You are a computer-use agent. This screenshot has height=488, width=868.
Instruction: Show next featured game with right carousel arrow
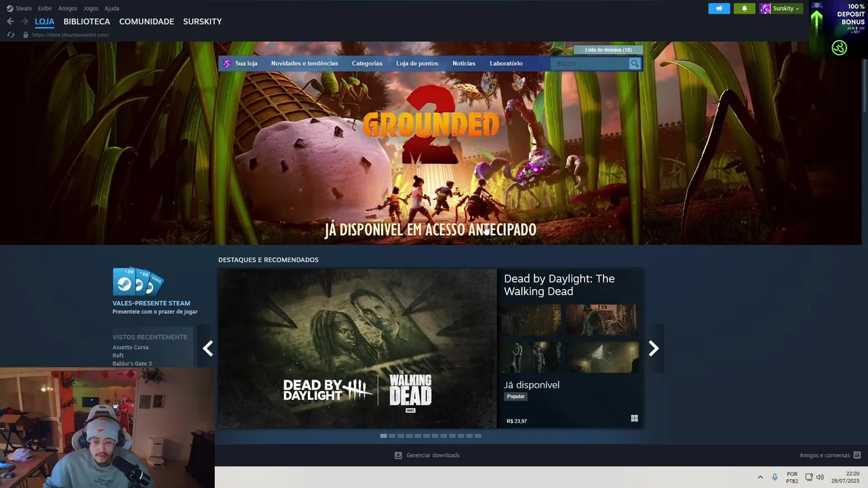pyautogui.click(x=654, y=348)
